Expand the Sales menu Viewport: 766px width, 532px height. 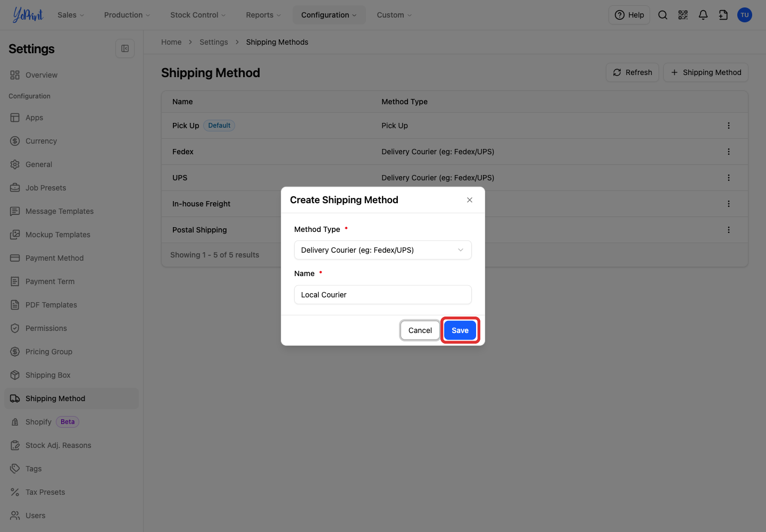click(71, 15)
